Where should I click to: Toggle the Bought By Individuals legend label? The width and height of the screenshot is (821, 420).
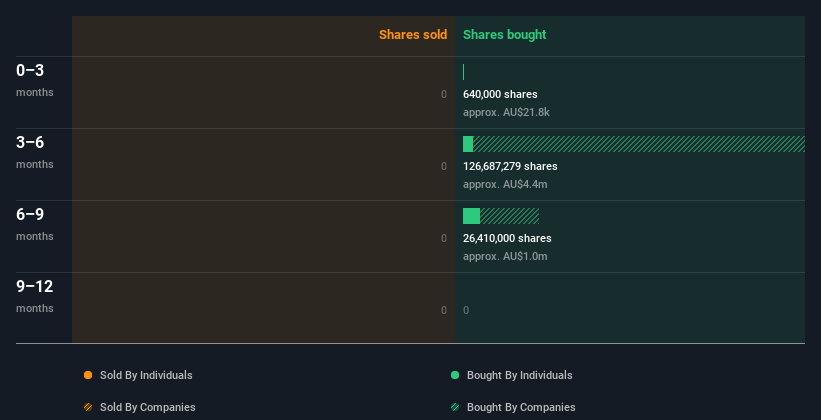519,375
